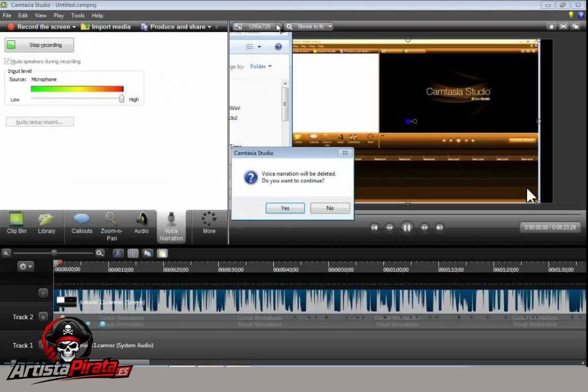
Task: Click the Track 2 label
Action: click(23, 317)
